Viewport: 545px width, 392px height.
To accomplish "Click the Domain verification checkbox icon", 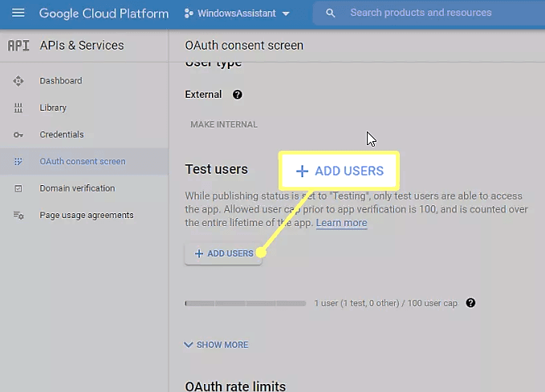I will point(18,188).
